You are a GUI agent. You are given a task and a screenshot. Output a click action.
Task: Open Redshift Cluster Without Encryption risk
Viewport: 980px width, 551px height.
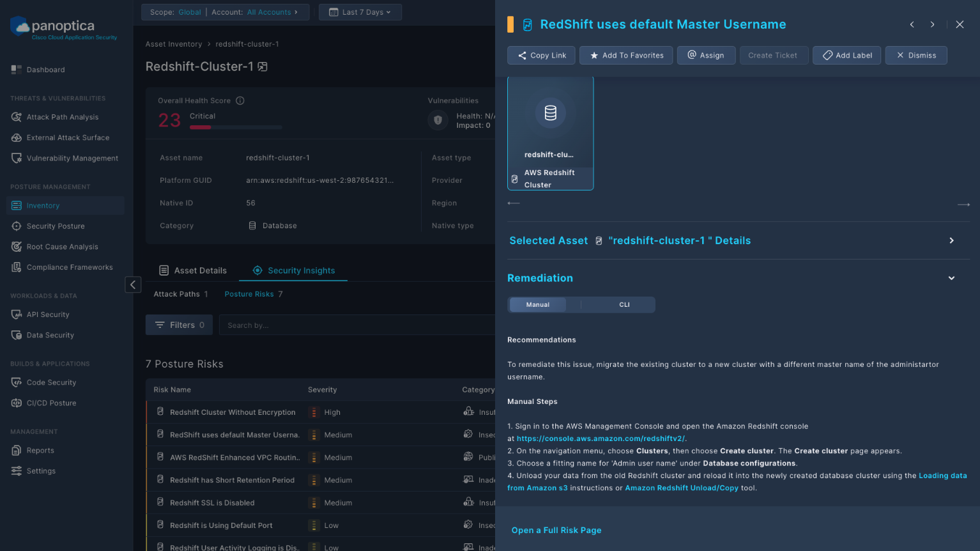click(233, 412)
